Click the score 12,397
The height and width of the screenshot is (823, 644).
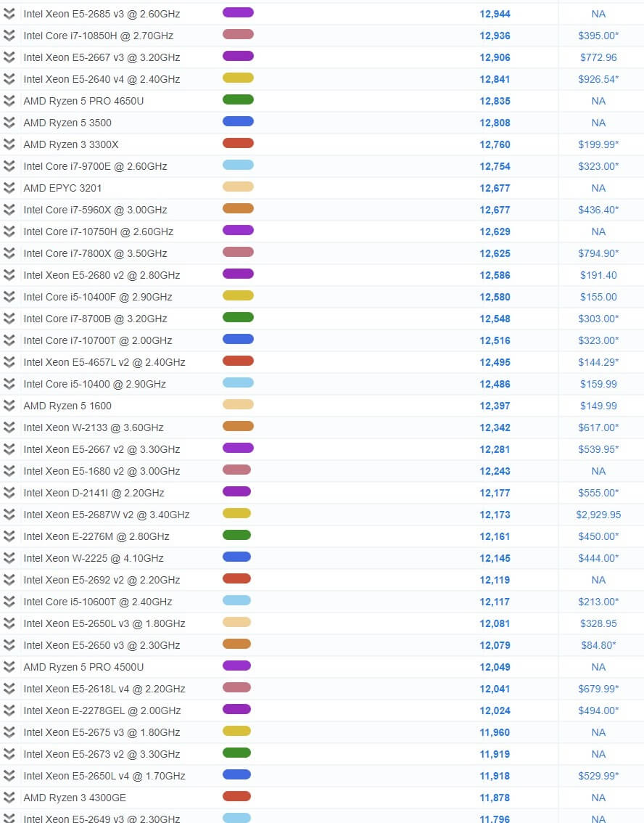coord(495,406)
